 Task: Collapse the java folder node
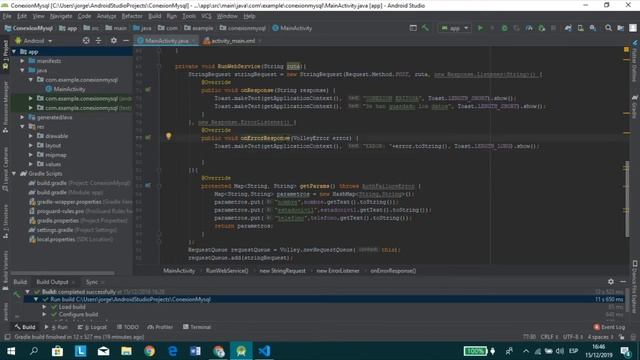tap(22, 70)
